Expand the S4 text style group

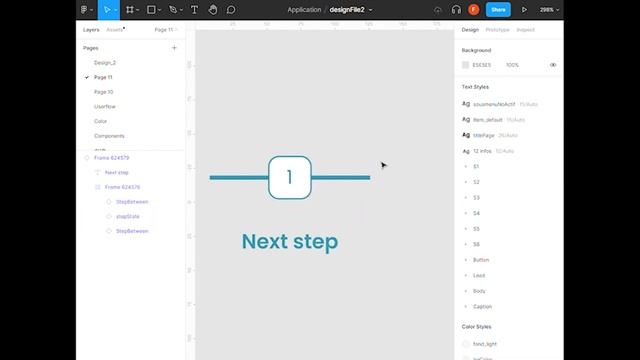point(466,213)
